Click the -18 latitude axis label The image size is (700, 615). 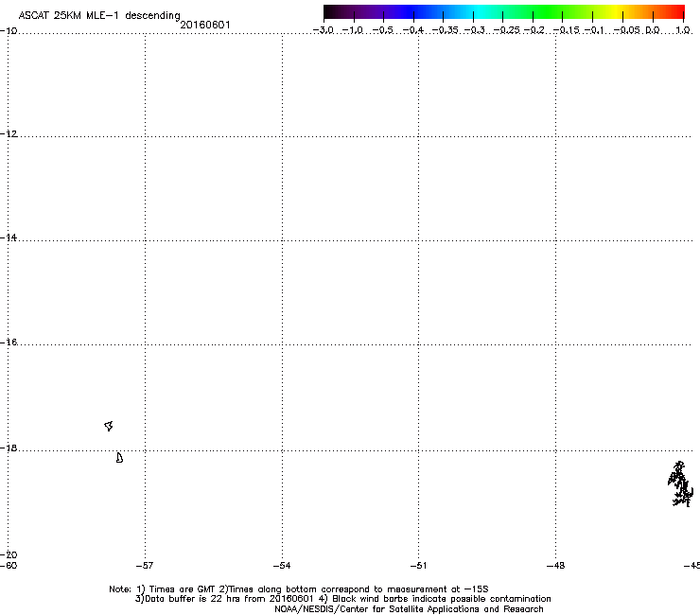(x=9, y=448)
